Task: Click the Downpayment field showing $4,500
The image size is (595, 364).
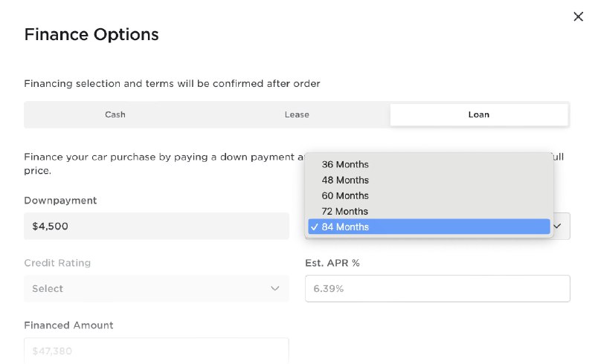Action: pos(156,226)
